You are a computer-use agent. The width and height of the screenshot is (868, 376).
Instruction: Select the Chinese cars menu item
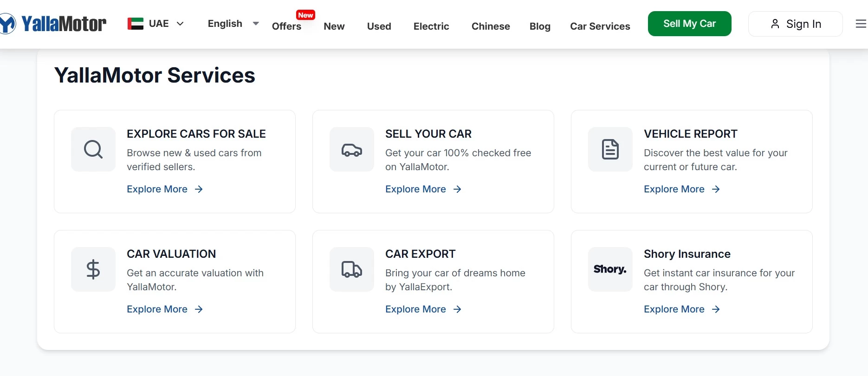[491, 26]
